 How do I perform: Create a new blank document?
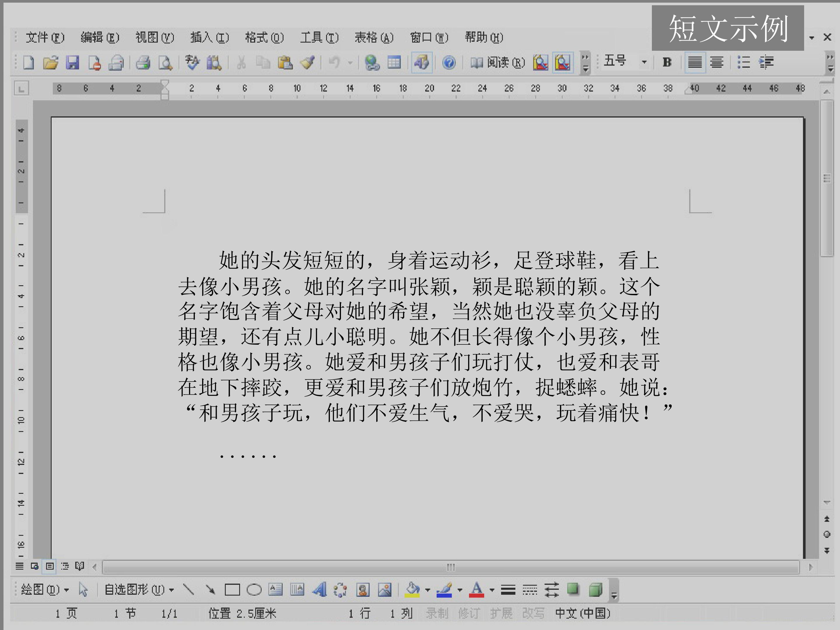(x=29, y=62)
